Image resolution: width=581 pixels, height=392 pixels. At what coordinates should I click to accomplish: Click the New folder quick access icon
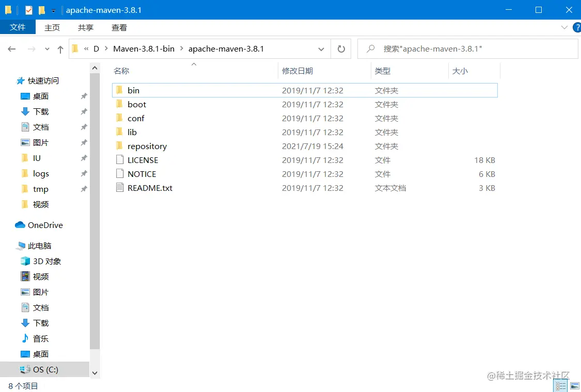point(42,10)
